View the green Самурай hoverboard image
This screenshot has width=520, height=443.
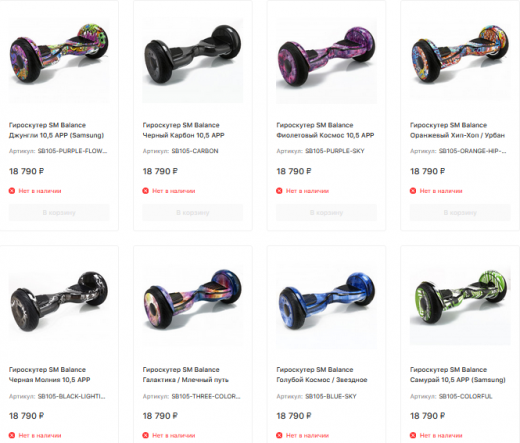460,305
